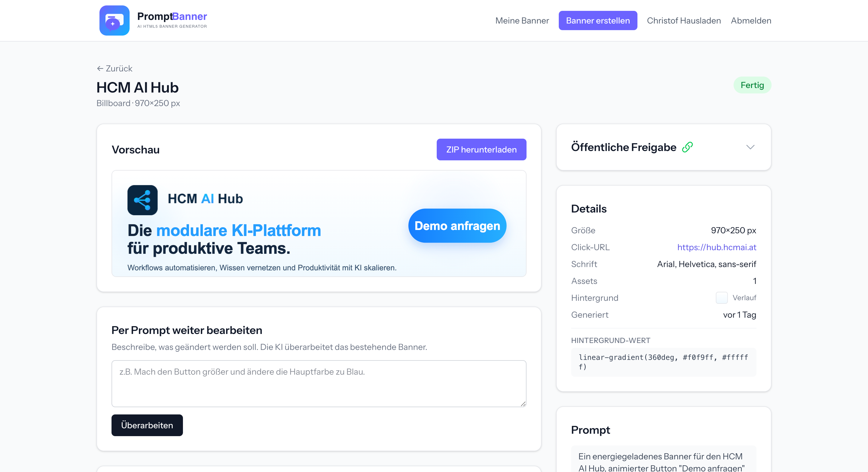Open the Click-URL https://hub.hcmai.at

coord(717,247)
